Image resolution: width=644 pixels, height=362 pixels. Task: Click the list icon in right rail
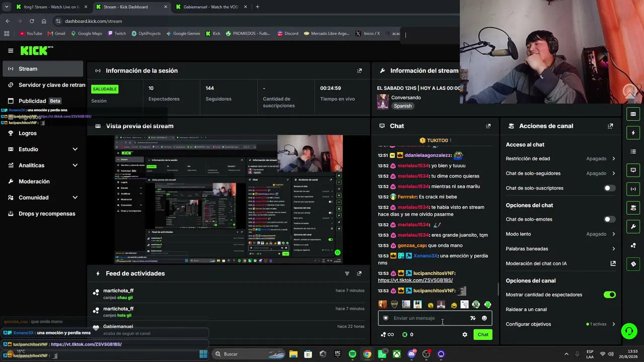[633, 151]
